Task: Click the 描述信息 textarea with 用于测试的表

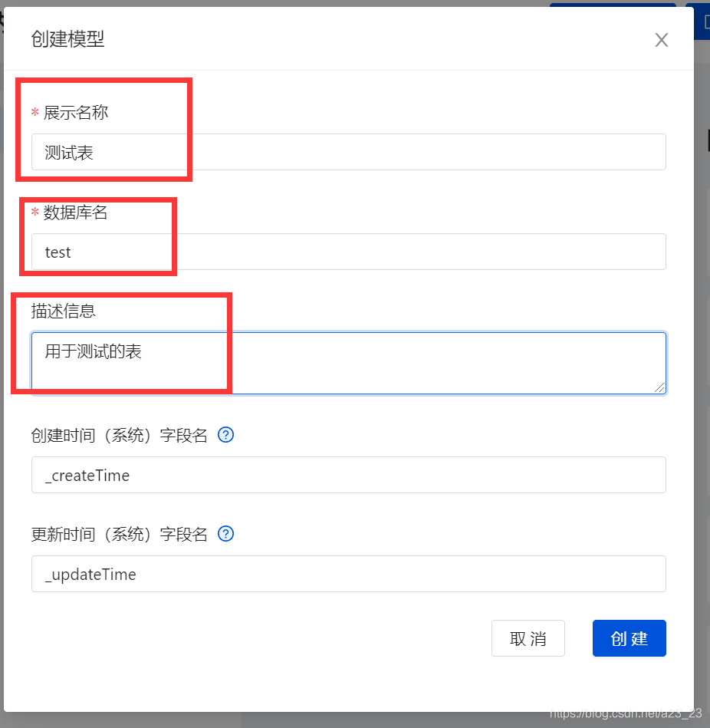Action: click(349, 362)
